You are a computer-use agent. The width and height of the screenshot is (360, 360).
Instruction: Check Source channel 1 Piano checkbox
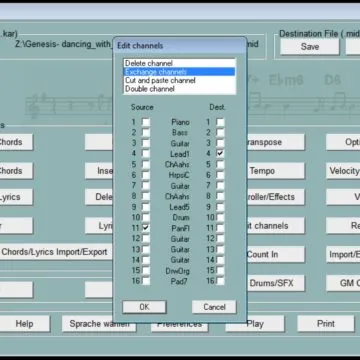pyautogui.click(x=146, y=122)
